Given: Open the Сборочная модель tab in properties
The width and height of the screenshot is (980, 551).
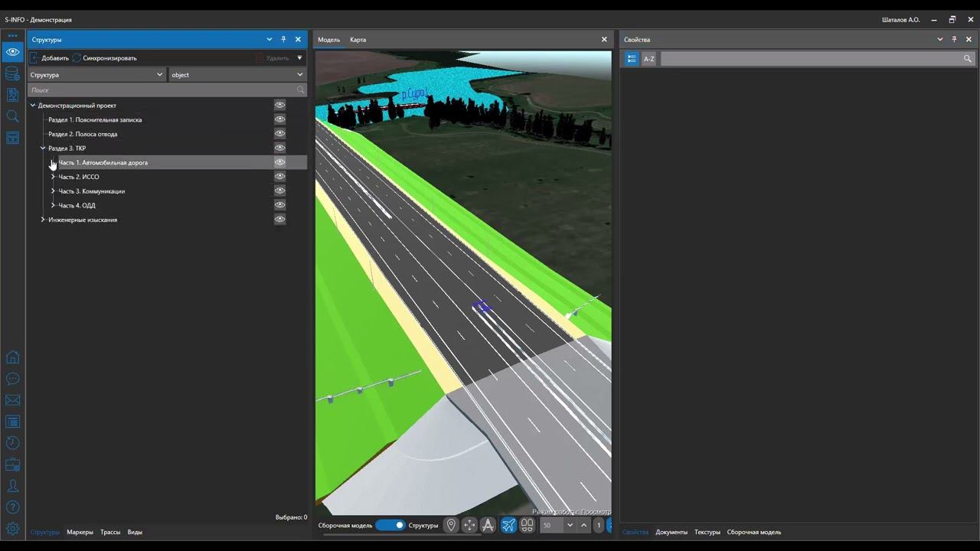Looking at the screenshot, I should [x=754, y=532].
